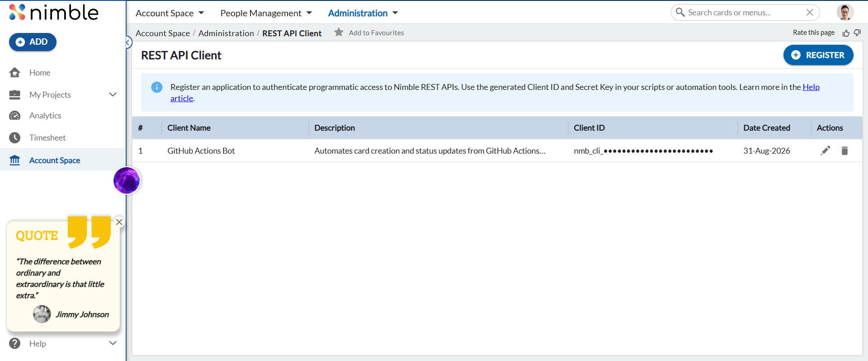
Task: Click Administration breadcrumb link
Action: pyautogui.click(x=226, y=33)
